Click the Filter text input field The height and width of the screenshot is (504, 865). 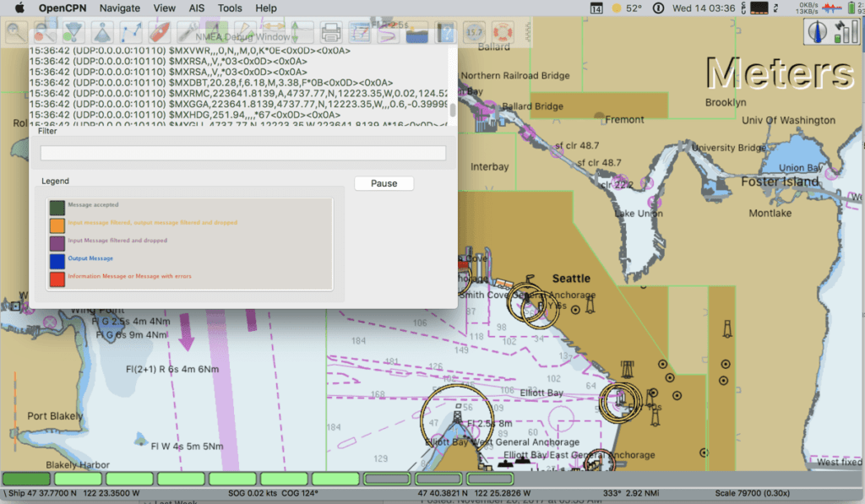[x=243, y=153]
